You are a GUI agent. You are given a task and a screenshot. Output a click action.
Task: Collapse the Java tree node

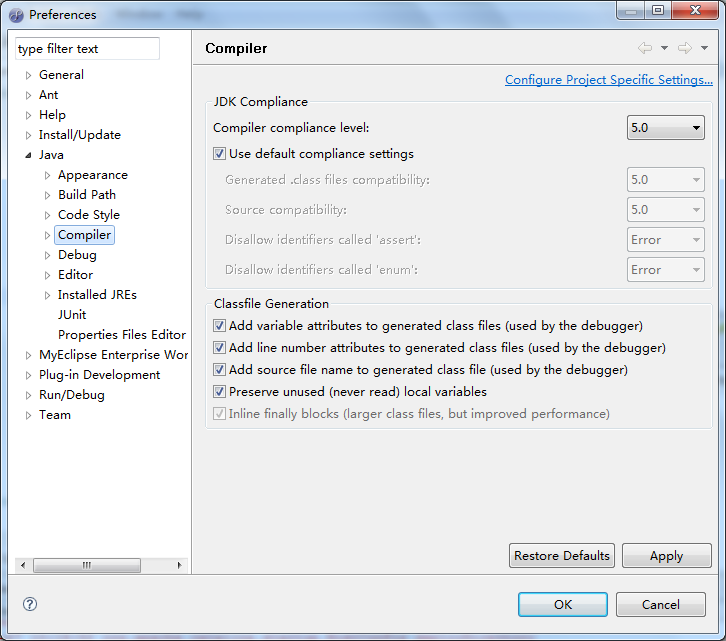[28, 155]
